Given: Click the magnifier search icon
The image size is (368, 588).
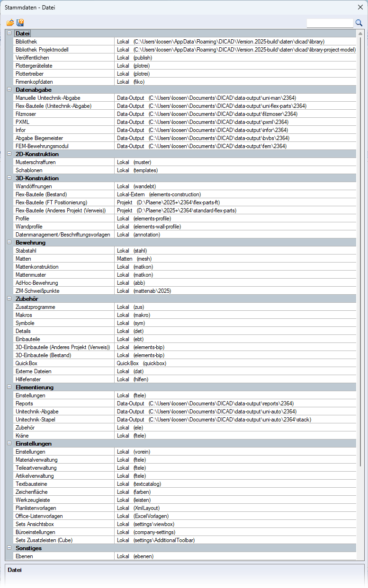Looking at the screenshot, I should pos(359,23).
